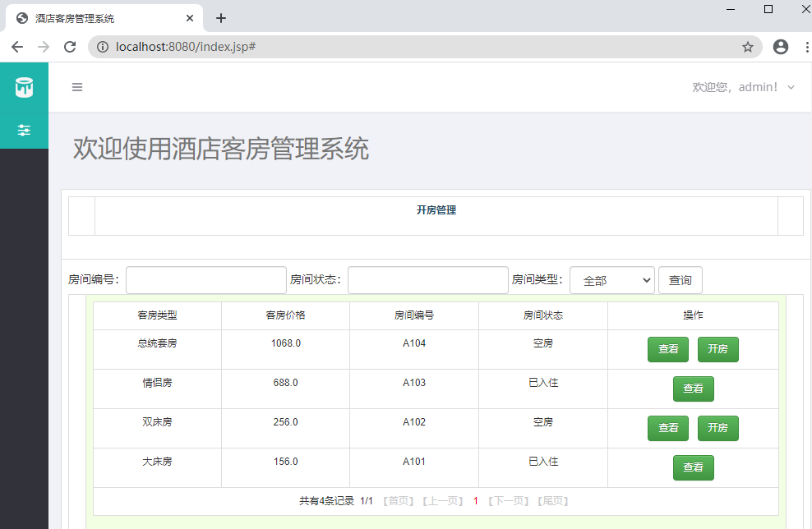Close the 酒店客房管理系统 tab

[x=190, y=18]
